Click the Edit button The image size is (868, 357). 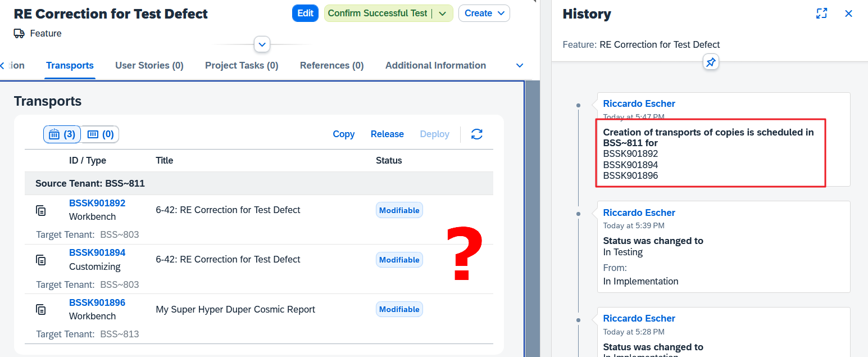point(305,13)
